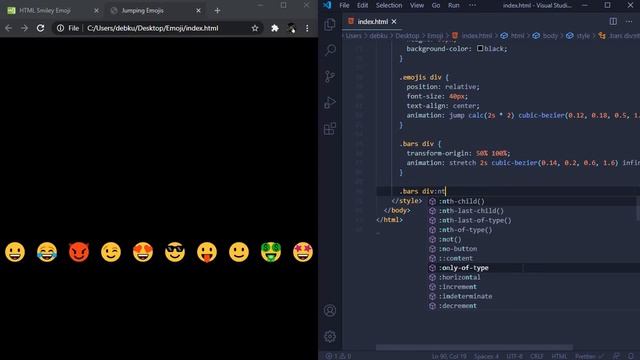The width and height of the screenshot is (640, 360).
Task: Click the Chrome forward arrow
Action: click(x=24, y=28)
